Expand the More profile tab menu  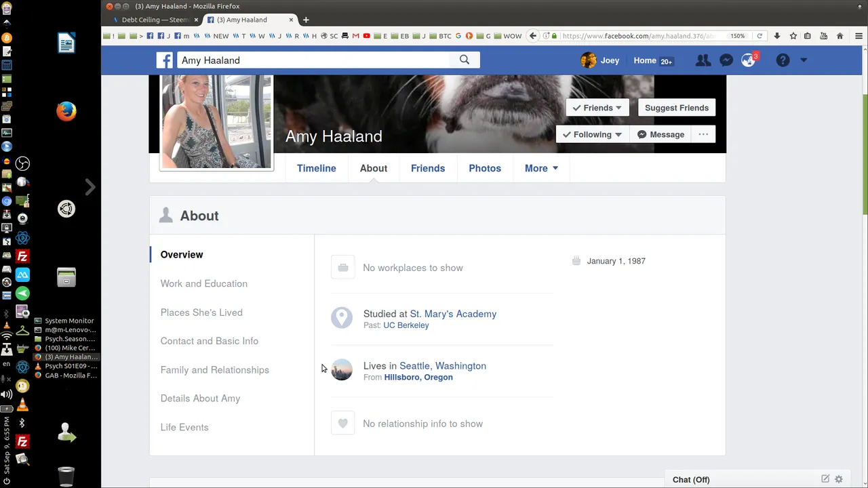[x=541, y=168]
